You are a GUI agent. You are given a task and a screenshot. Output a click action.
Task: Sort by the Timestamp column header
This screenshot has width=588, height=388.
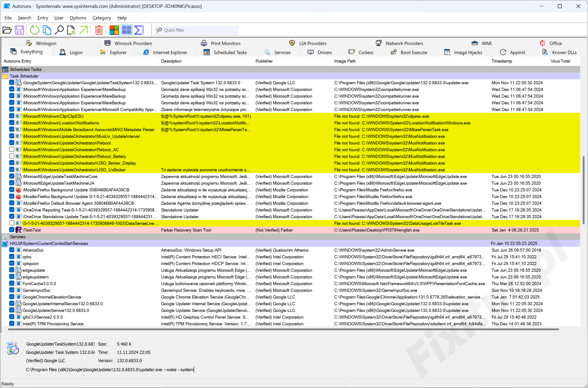pos(518,61)
